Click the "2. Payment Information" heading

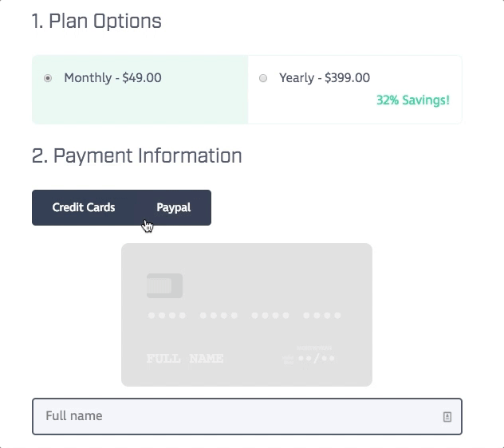pyautogui.click(x=136, y=155)
